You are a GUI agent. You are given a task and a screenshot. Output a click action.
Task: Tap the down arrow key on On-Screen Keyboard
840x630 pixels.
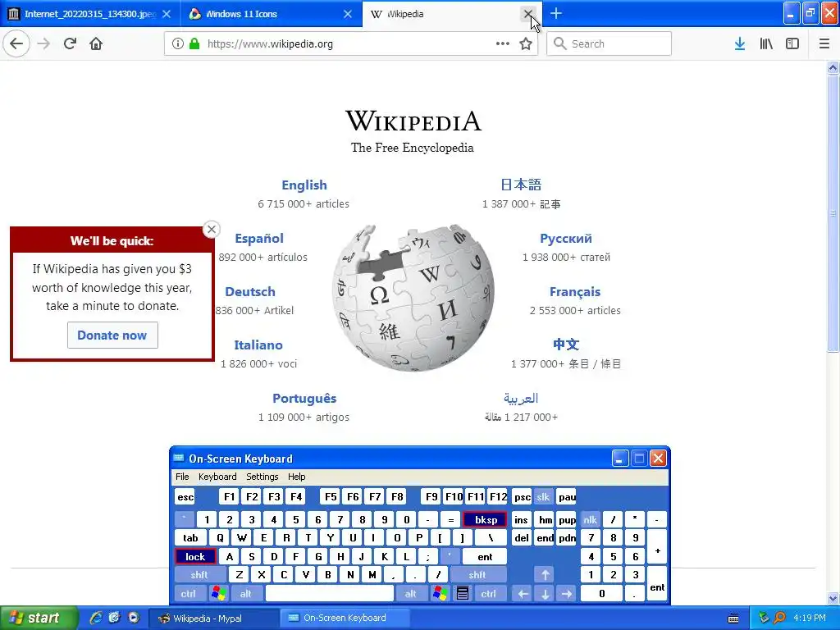545,594
